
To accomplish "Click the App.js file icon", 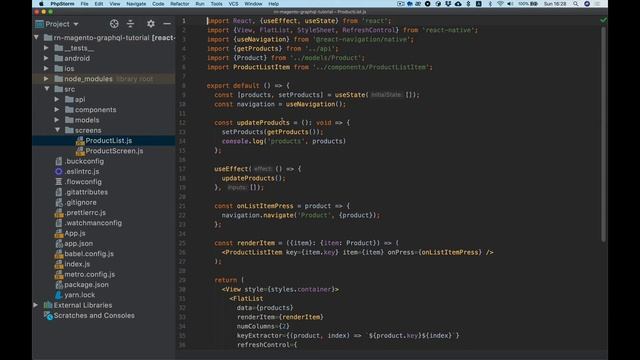I will coord(59,233).
